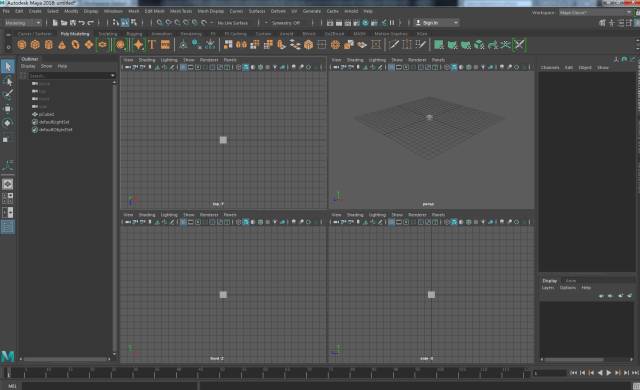
Task: Create a polygon cube from the shelf
Action: coord(35,45)
